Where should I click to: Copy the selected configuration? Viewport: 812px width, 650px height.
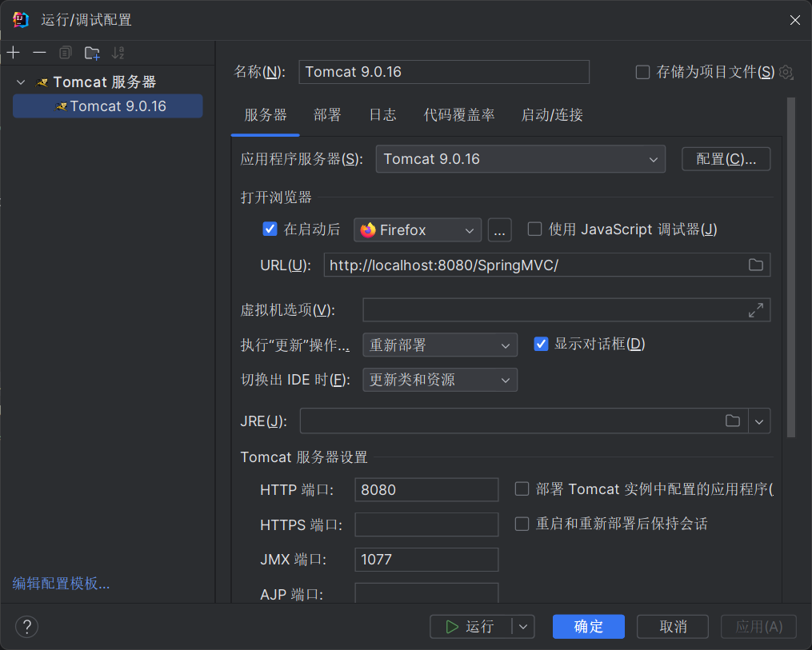tap(66, 52)
